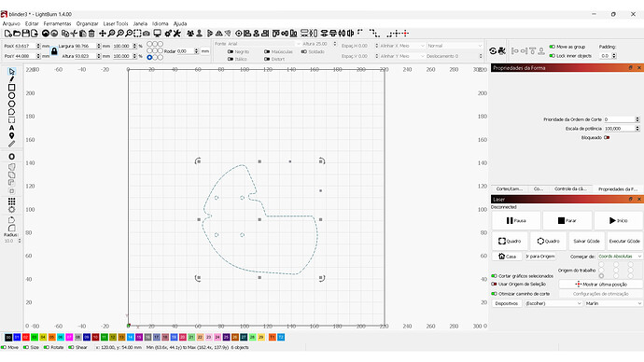The width and height of the screenshot is (644, 362).
Task: Open the (Escolher) port dropdown
Action: coord(553,303)
